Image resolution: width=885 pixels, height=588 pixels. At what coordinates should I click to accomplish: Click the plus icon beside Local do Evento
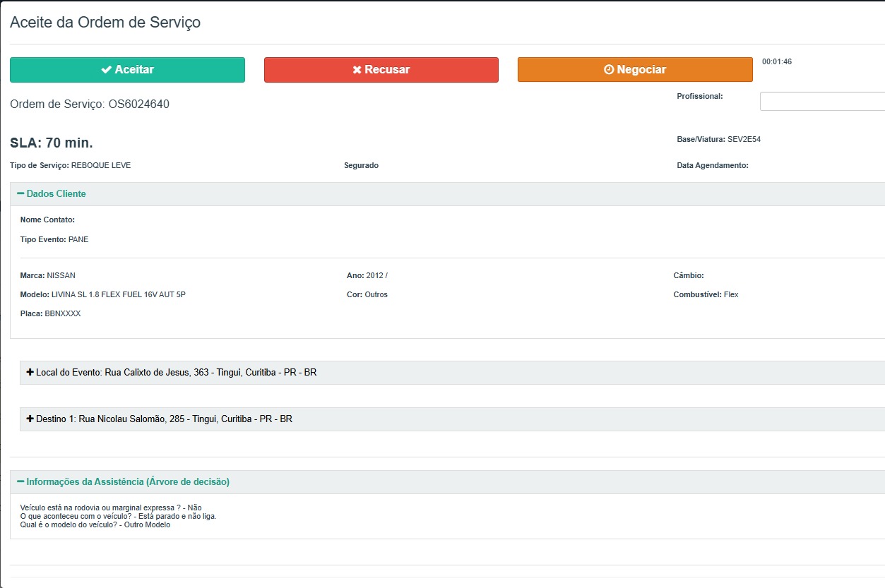(30, 372)
